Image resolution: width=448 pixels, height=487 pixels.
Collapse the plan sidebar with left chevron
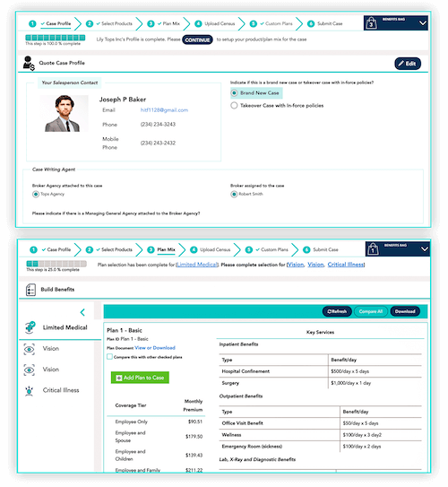[82, 312]
